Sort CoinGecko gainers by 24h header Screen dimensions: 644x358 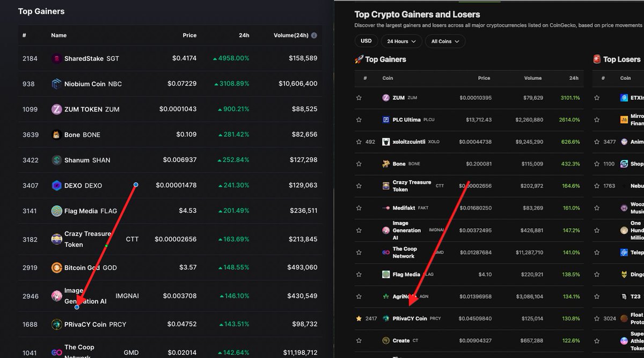[574, 78]
